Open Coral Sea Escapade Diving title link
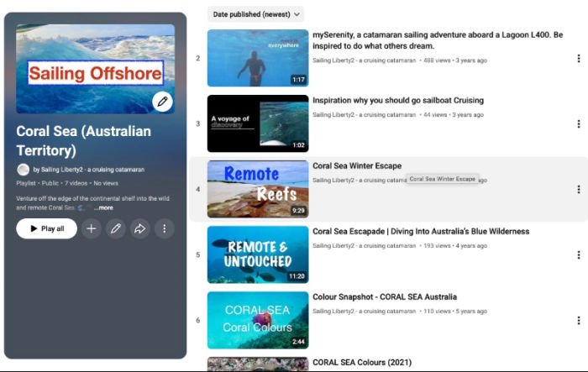The image size is (588, 372). (x=421, y=232)
